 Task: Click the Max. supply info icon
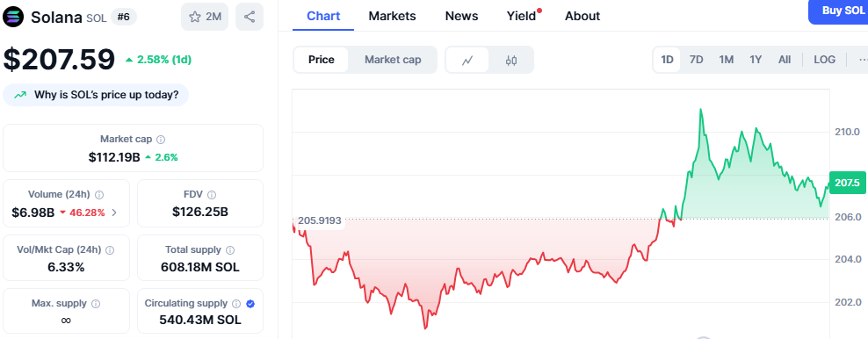click(96, 304)
